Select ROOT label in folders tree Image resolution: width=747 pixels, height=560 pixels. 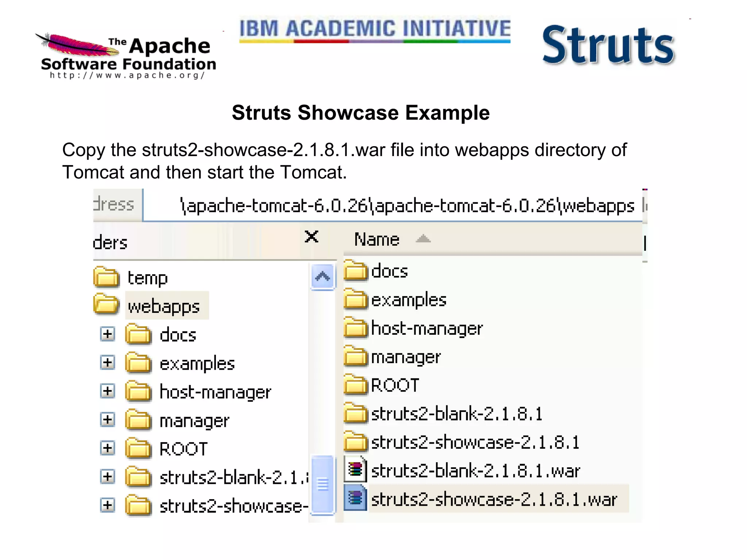point(183,448)
